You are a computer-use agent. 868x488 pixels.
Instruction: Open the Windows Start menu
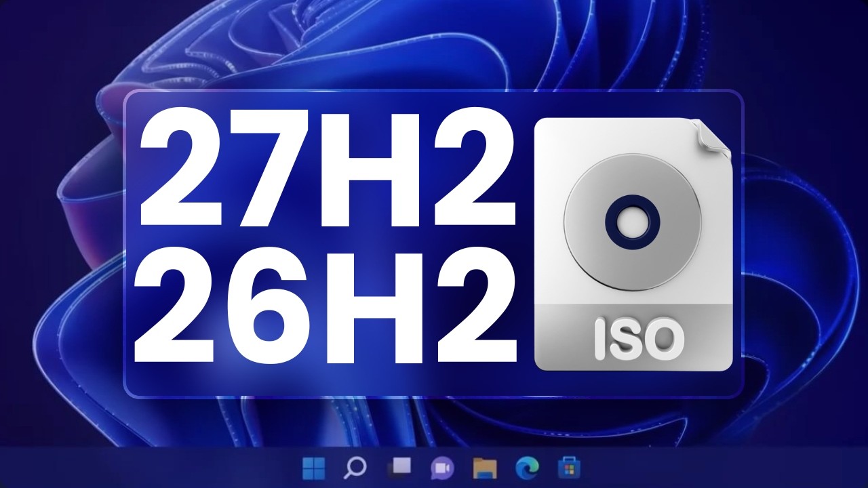point(313,468)
